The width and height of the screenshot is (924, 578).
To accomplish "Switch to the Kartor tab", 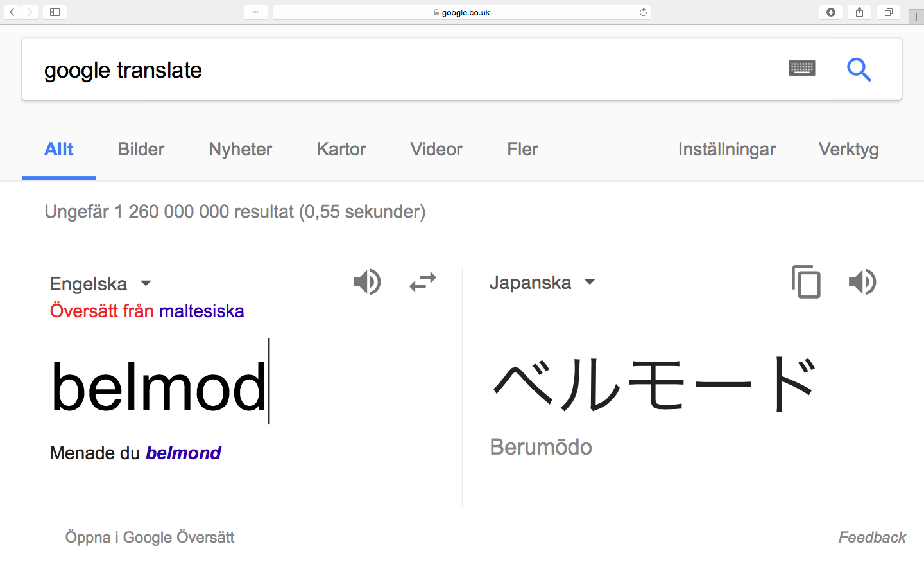I will tap(341, 150).
